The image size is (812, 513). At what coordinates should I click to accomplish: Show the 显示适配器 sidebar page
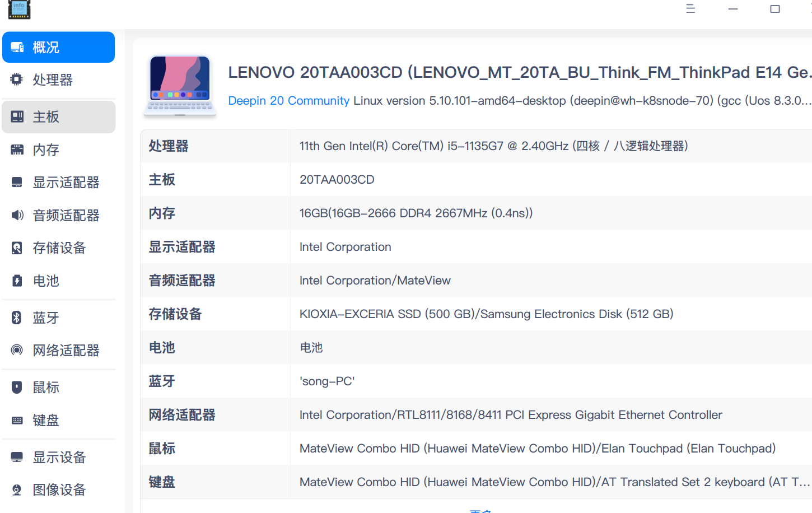(58, 183)
